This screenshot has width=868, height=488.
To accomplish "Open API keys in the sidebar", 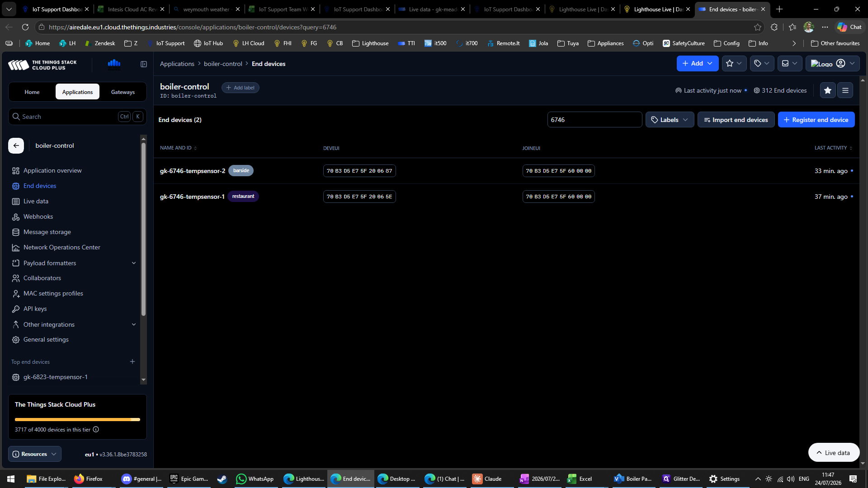I will (x=35, y=309).
